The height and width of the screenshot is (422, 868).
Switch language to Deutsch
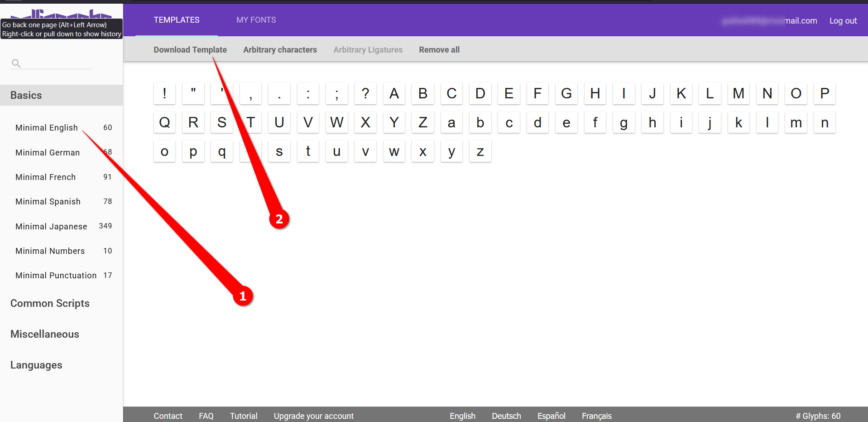[506, 416]
